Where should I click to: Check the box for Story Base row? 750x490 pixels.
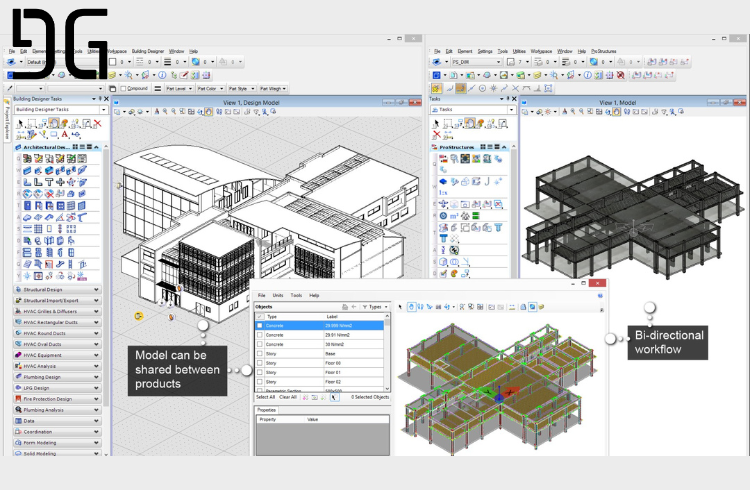pyautogui.click(x=260, y=354)
